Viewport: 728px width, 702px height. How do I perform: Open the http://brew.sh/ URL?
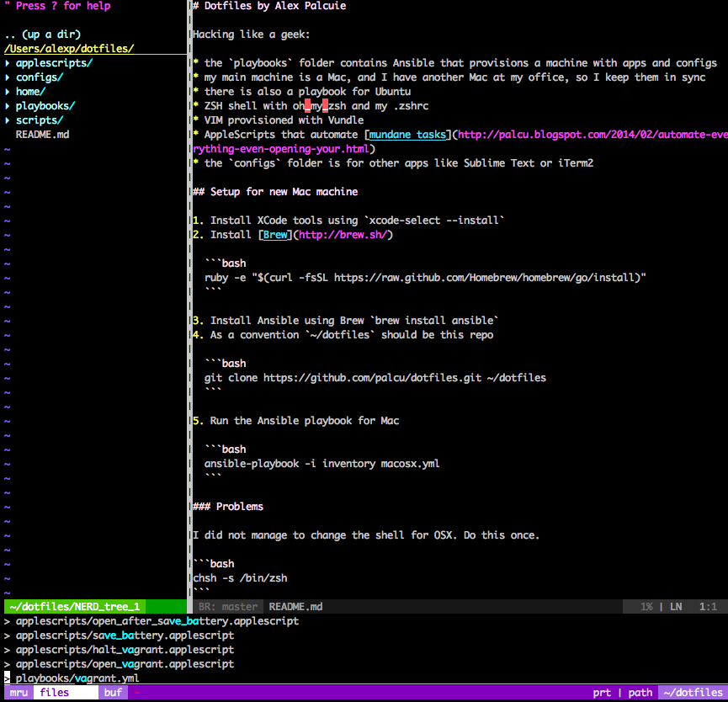tap(343, 235)
